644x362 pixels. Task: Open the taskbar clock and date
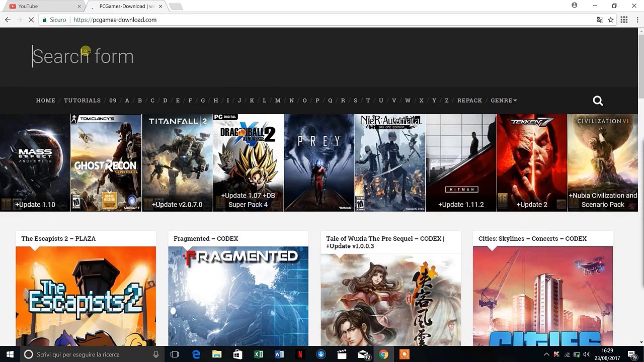click(x=607, y=354)
